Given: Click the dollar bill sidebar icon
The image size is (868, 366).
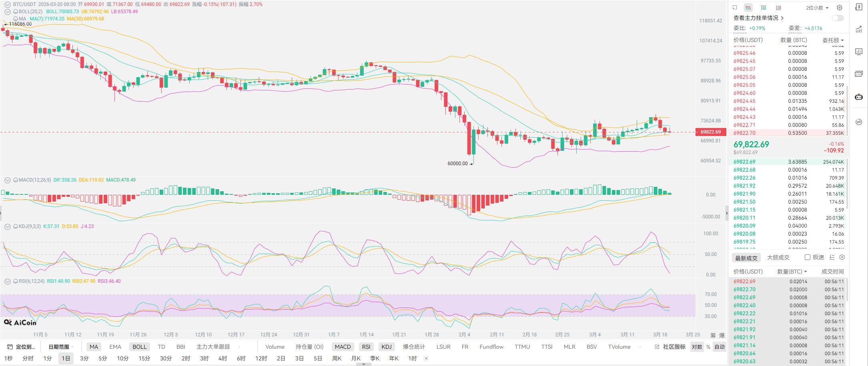Looking at the screenshot, I should [859, 7].
